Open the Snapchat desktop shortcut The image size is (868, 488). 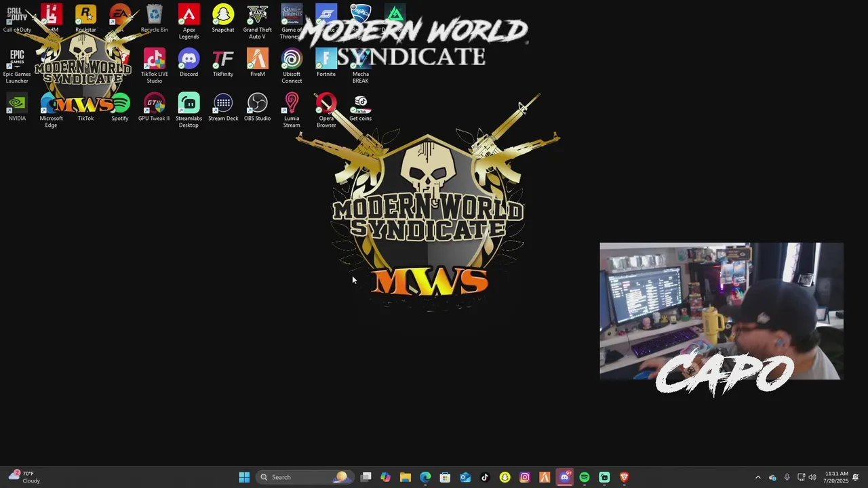coord(223,19)
